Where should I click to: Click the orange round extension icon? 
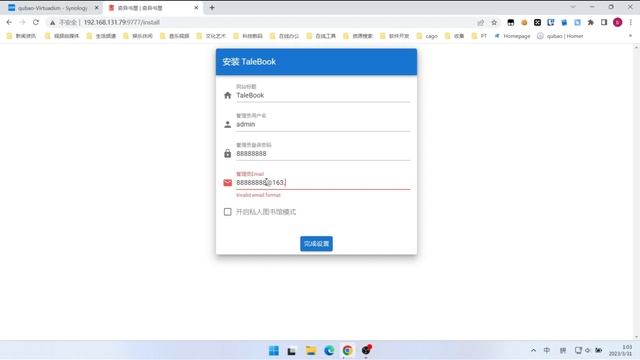coord(524,22)
